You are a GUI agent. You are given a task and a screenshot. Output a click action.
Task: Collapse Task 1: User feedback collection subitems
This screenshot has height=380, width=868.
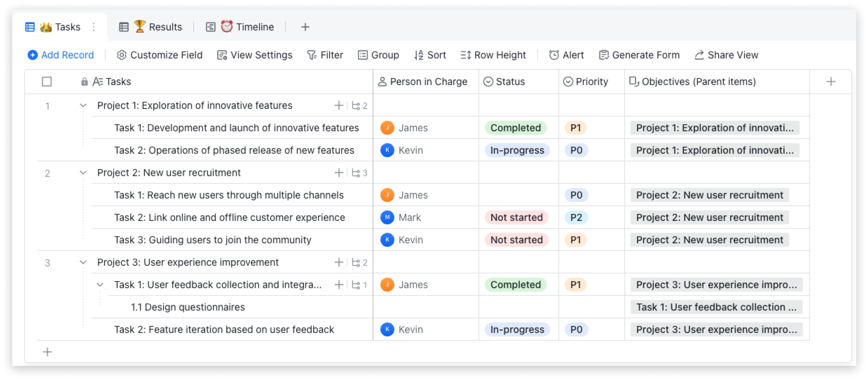[x=99, y=285]
